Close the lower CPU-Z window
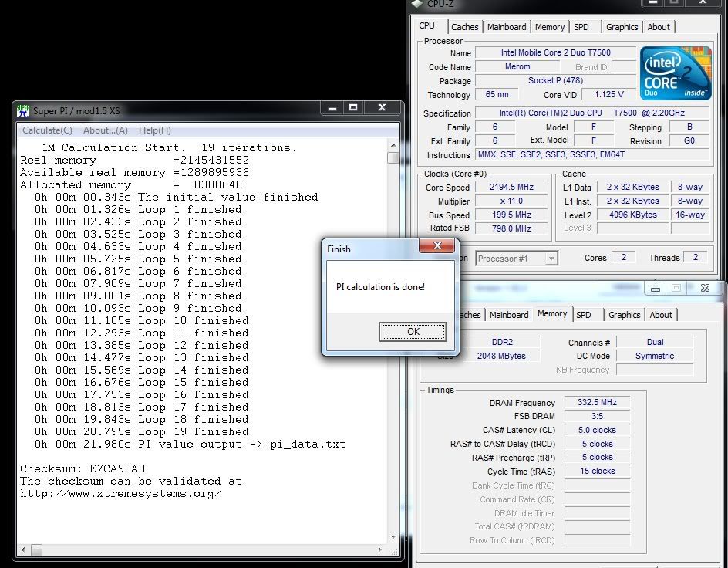Image resolution: width=728 pixels, height=568 pixels. pyautogui.click(x=705, y=288)
